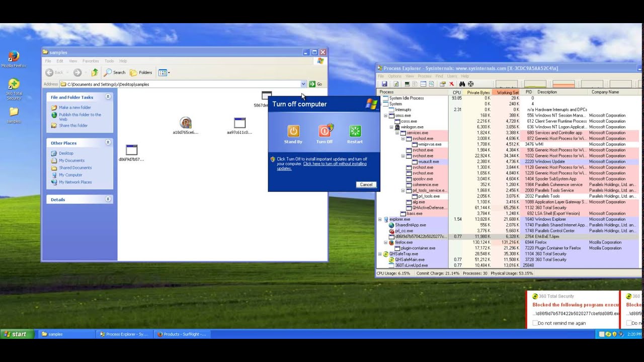Click the turn off without installing updates link
Viewport: 644px width, 362px height.
coord(322,166)
